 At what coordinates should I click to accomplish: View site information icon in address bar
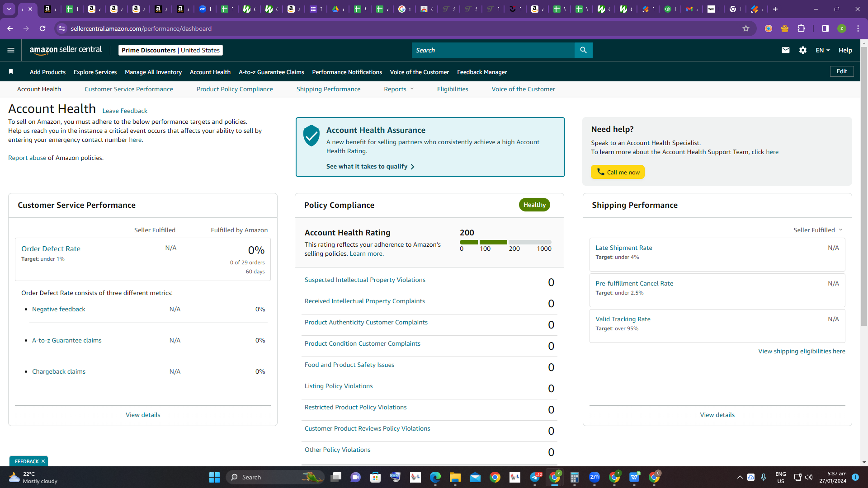coord(62,28)
